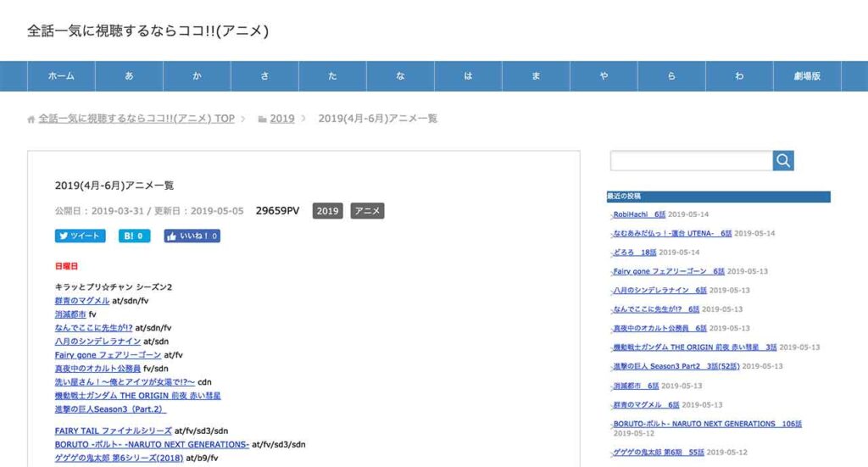868x467 pixels.
Task: Click the Twitter tweet share button
Action: click(x=81, y=236)
